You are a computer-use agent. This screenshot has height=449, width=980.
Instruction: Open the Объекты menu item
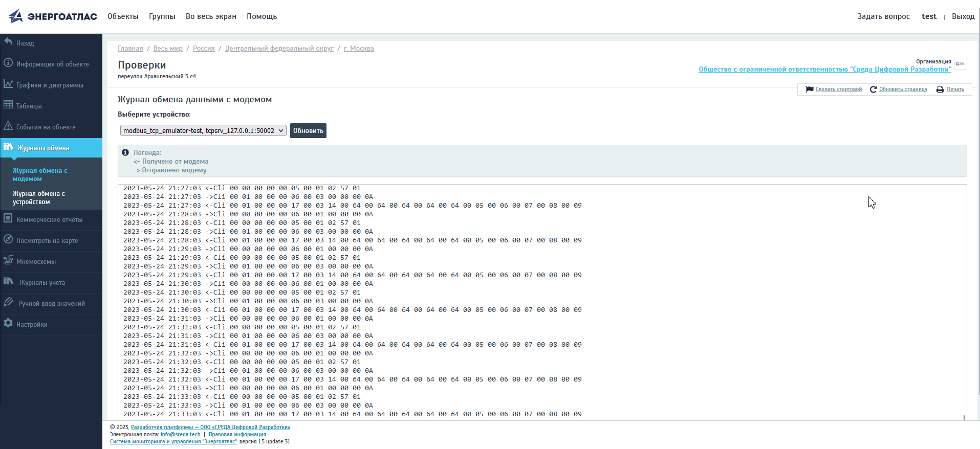tap(123, 16)
